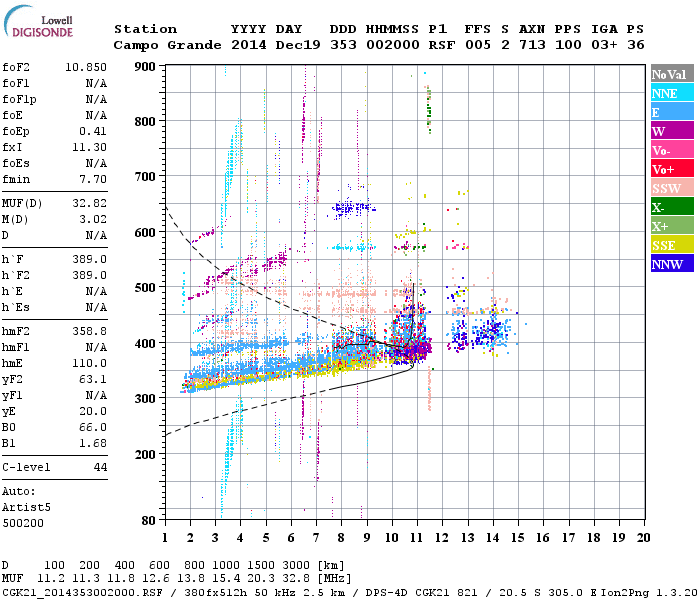Select the NNW dark blue legend swatch
Image resolution: width=700 pixels, height=600 pixels.
[672, 263]
